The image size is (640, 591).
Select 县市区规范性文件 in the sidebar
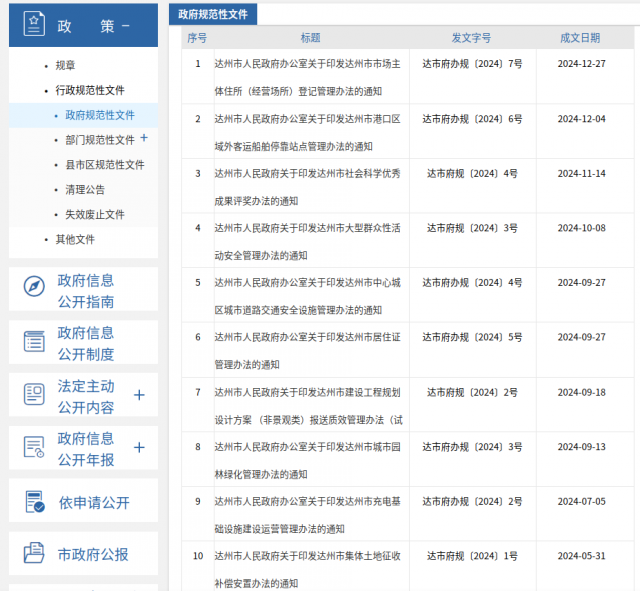(105, 165)
